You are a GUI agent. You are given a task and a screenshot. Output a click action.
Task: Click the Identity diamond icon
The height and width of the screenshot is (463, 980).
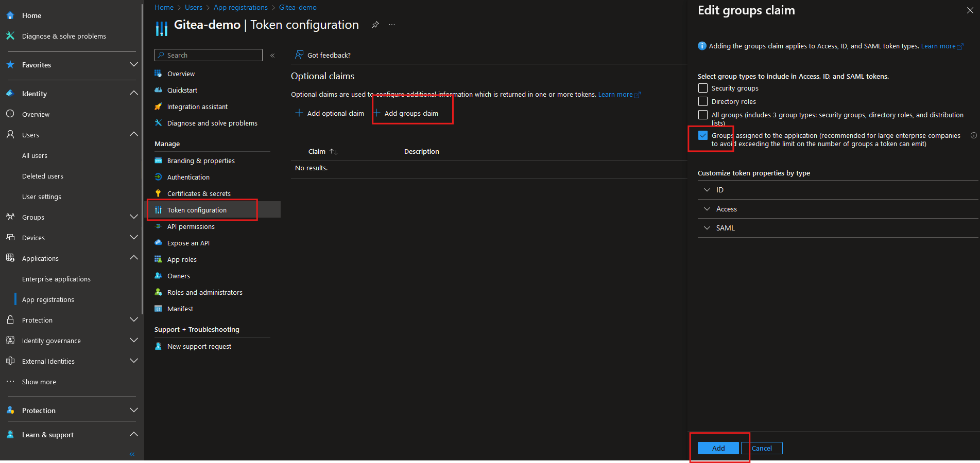(x=10, y=94)
